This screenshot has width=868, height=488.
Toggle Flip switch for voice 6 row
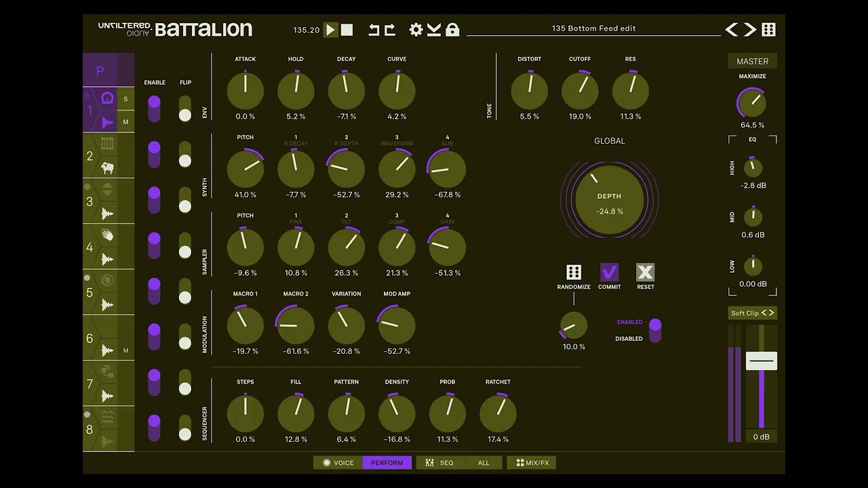184,337
